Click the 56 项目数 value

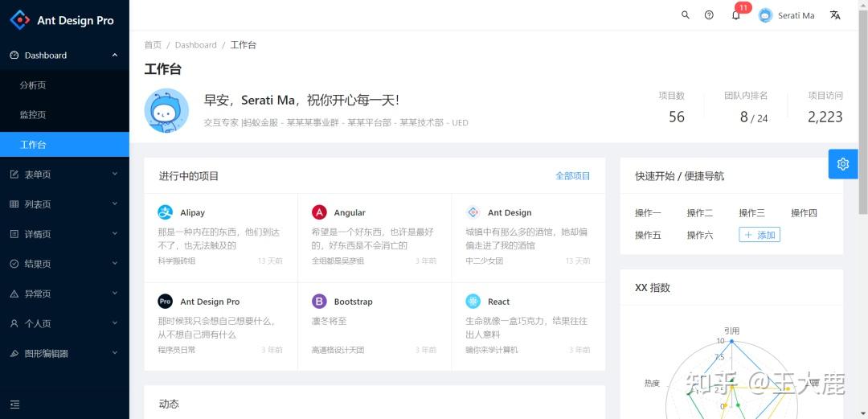677,117
